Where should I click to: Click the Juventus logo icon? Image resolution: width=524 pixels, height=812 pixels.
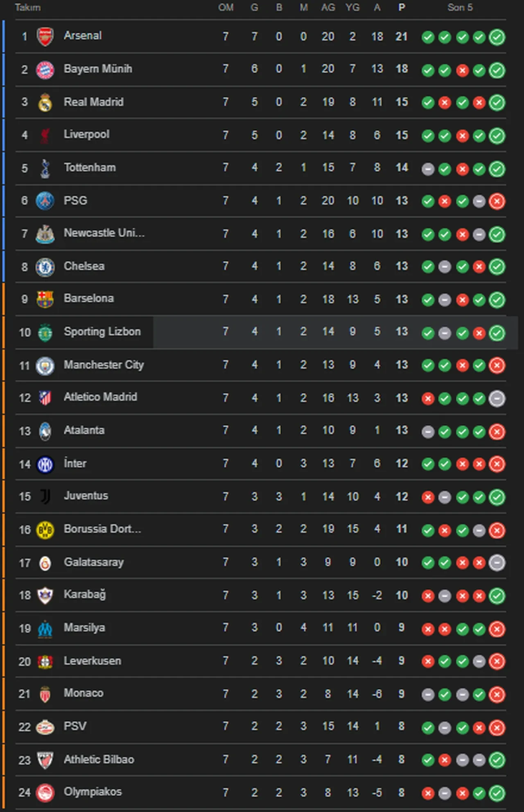pos(45,497)
